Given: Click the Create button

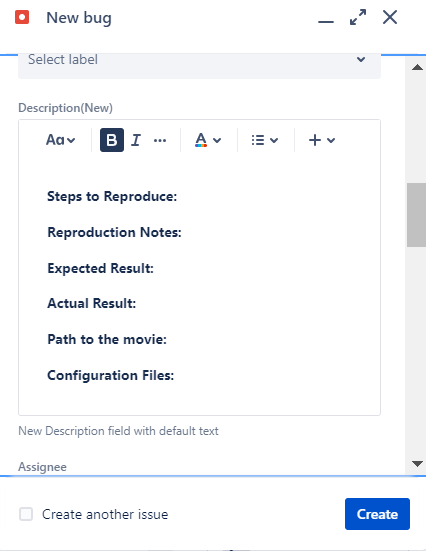Looking at the screenshot, I should (x=377, y=514).
